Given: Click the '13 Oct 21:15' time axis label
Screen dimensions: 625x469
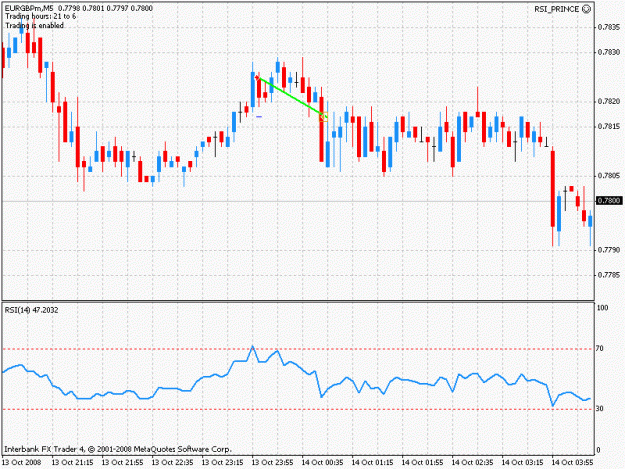Looking at the screenshot, I should pos(73,463).
